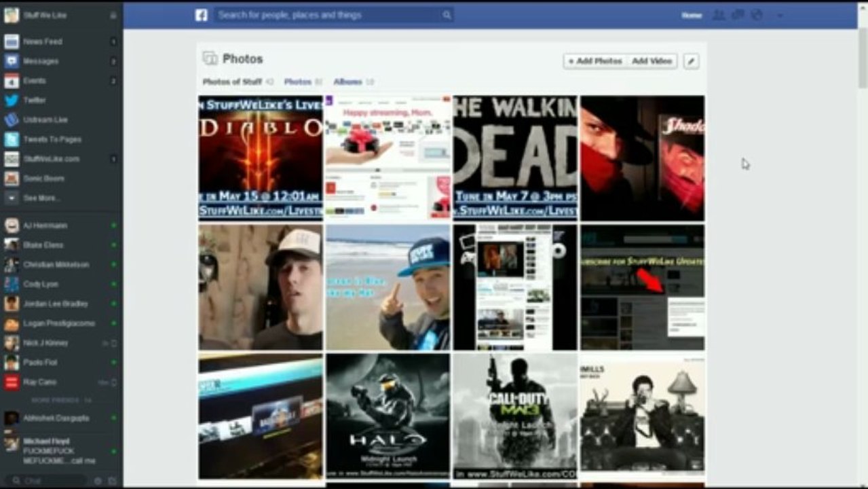Click the StuffWeLike.com sidebar icon
This screenshot has width=868, height=489.
pyautogui.click(x=12, y=159)
